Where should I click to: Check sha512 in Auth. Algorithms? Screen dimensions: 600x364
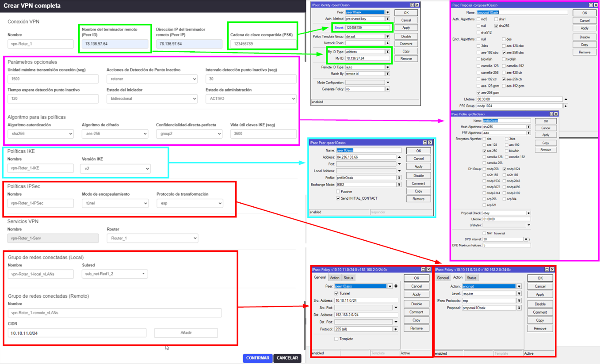click(479, 33)
